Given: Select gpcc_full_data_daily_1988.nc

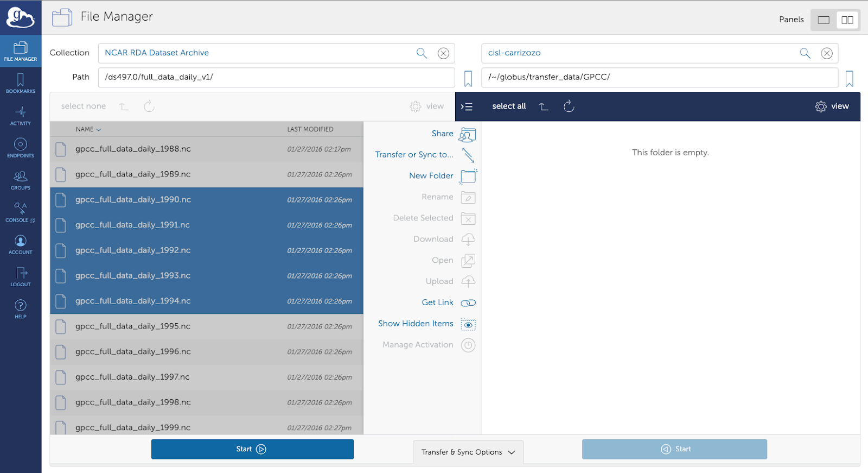Looking at the screenshot, I should pyautogui.click(x=207, y=149).
